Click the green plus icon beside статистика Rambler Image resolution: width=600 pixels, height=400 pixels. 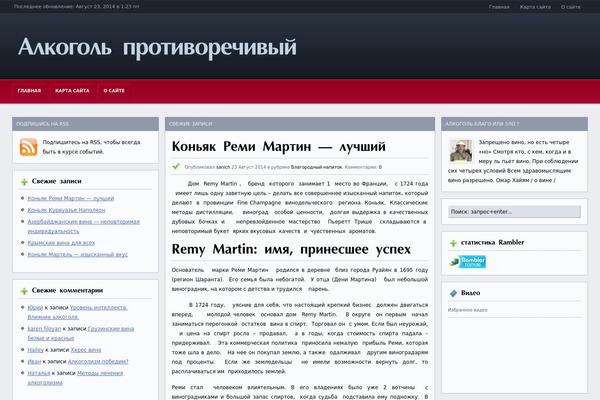point(453,243)
